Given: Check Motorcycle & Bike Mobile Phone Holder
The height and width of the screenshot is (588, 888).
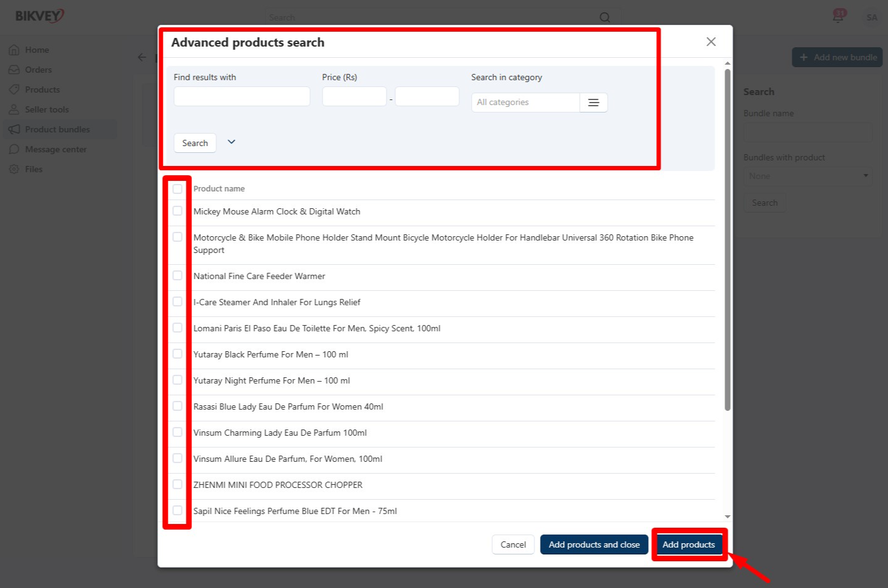Looking at the screenshot, I should (178, 237).
